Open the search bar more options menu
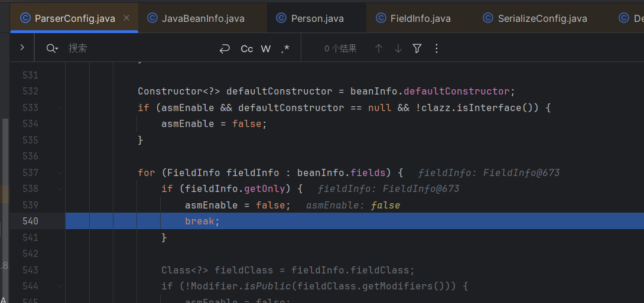 [x=437, y=49]
